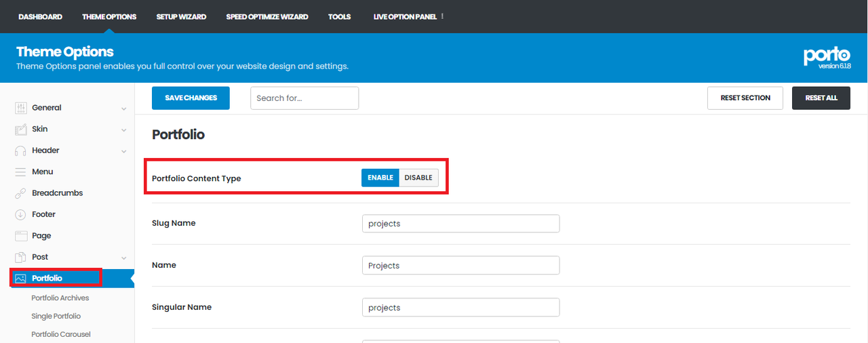Open the Speed Optimize Wizard tab

[x=267, y=17]
